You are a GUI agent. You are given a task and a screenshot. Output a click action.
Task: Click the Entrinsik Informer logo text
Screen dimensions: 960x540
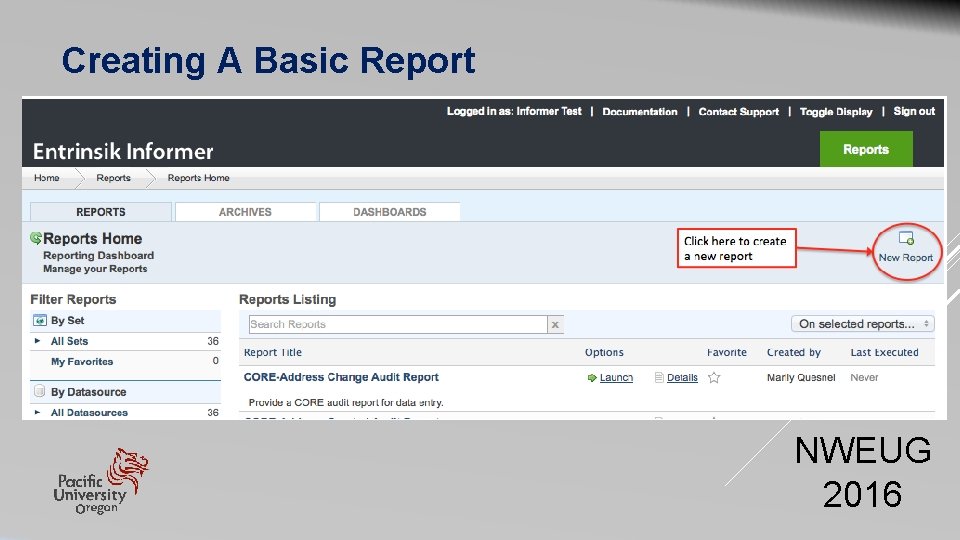tap(123, 151)
